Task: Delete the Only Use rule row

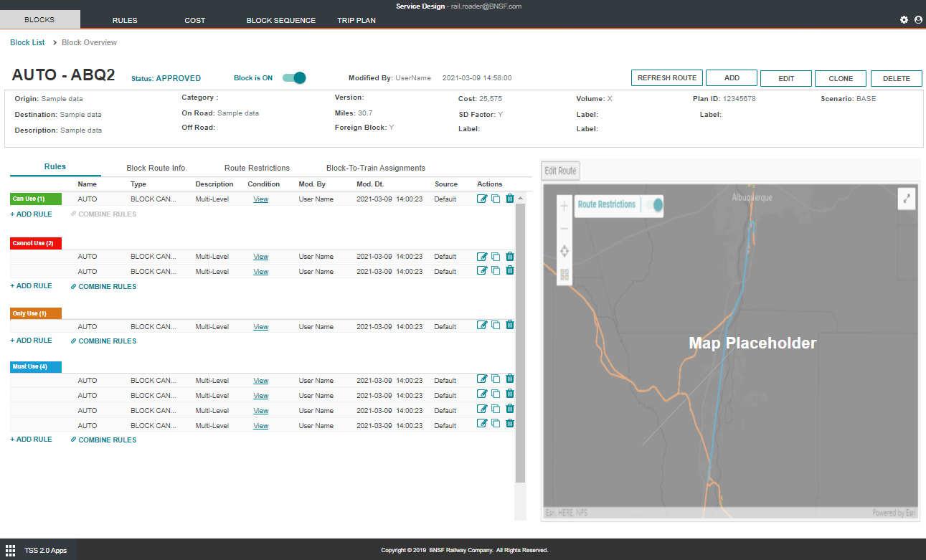Action: [510, 326]
